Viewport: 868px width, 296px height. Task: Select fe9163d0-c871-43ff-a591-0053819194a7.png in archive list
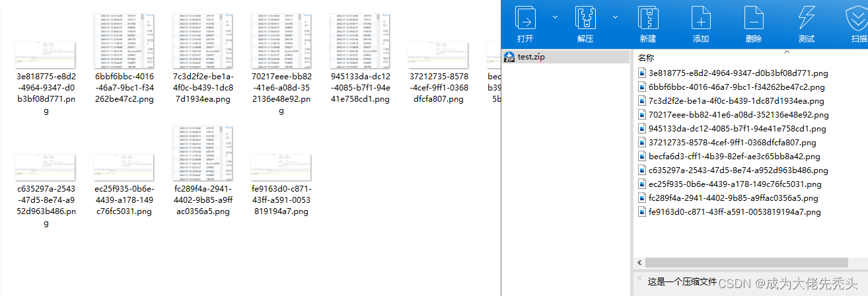[729, 212]
